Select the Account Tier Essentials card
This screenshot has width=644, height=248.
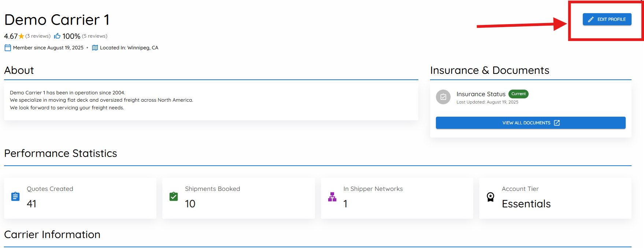tap(555, 198)
